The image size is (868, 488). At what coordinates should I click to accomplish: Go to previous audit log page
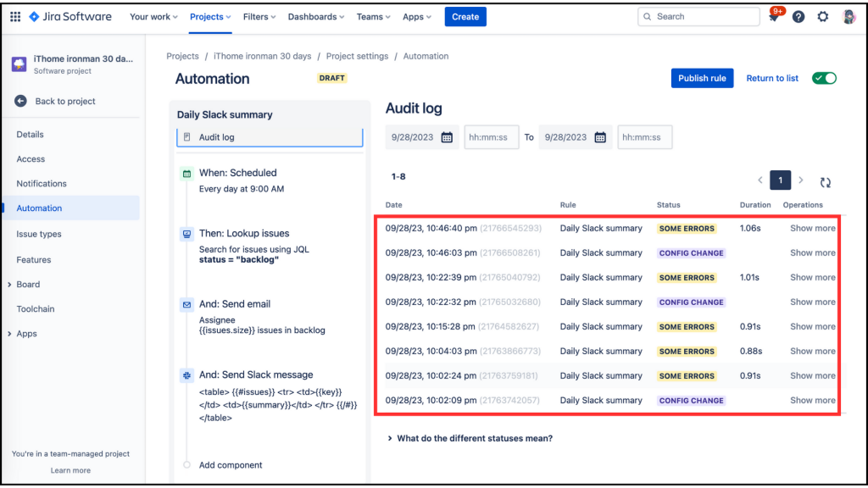pyautogui.click(x=760, y=180)
